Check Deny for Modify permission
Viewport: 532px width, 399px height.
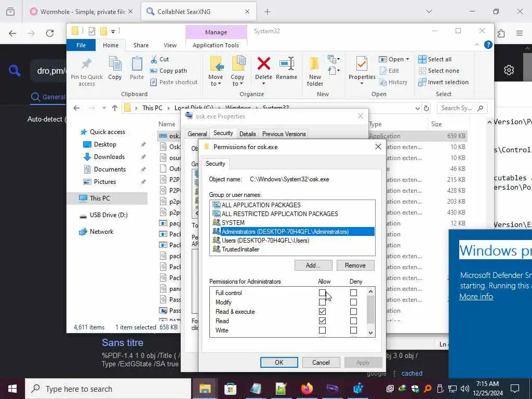[x=353, y=302]
